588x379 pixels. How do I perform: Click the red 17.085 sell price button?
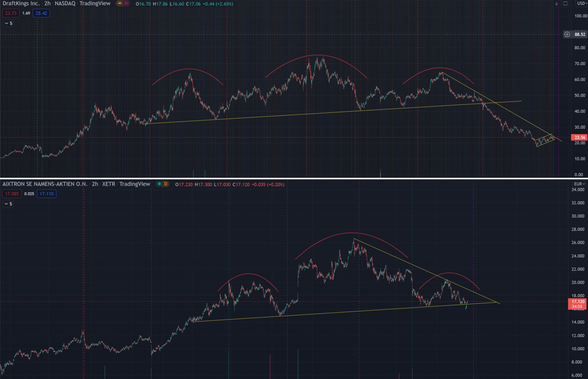12,194
